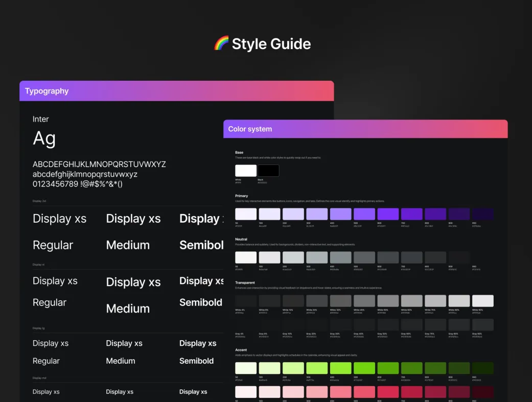Select the Primary 600 purple swatch
This screenshot has height=402, width=532.
(388, 214)
